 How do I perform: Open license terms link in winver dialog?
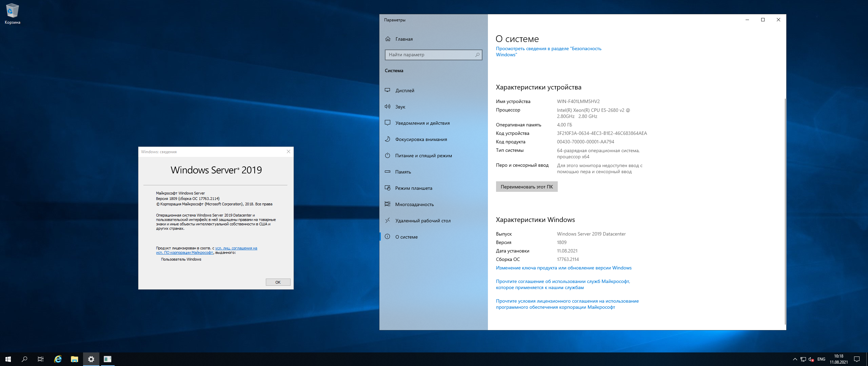click(206, 250)
